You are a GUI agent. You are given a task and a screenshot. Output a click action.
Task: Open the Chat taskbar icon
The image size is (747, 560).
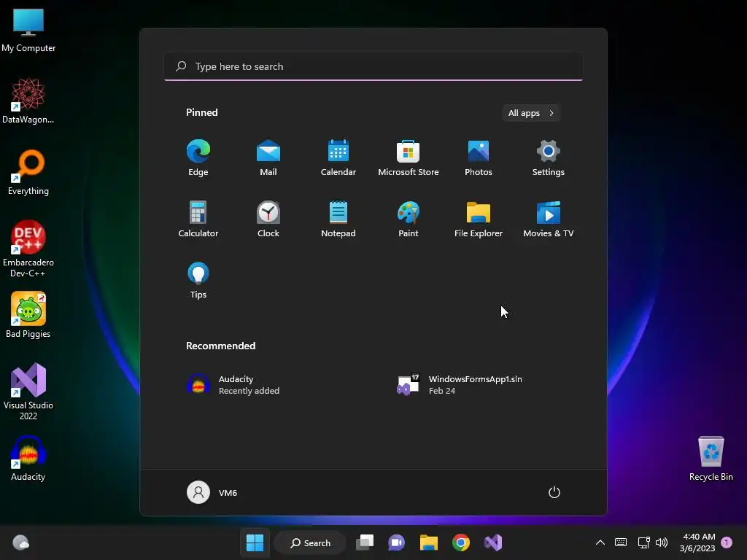pyautogui.click(x=396, y=542)
